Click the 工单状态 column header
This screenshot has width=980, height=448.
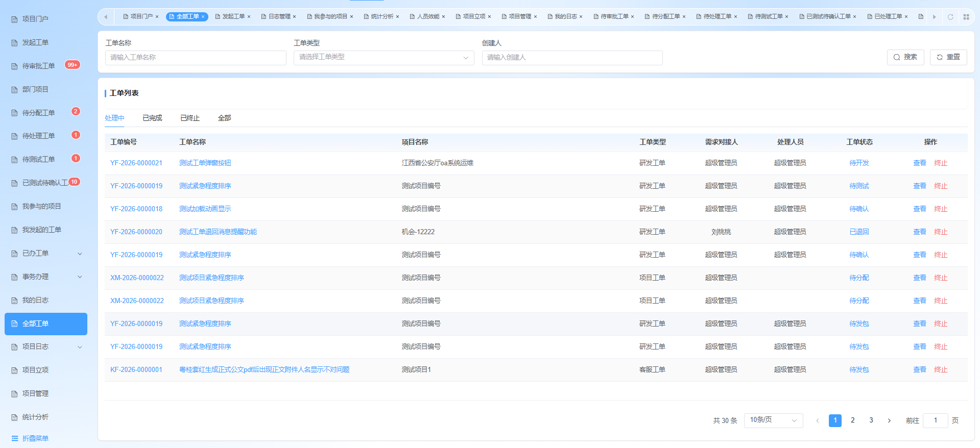[859, 142]
